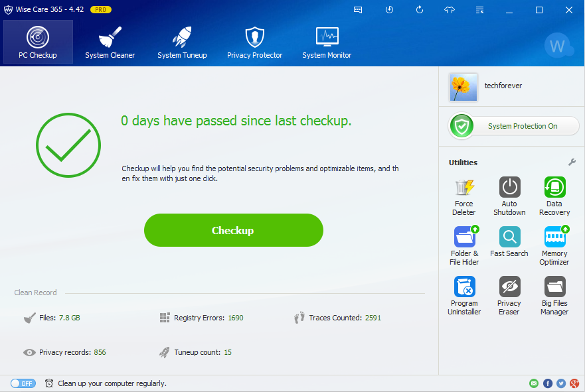
Task: Switch to System Cleaner tab
Action: tap(110, 42)
